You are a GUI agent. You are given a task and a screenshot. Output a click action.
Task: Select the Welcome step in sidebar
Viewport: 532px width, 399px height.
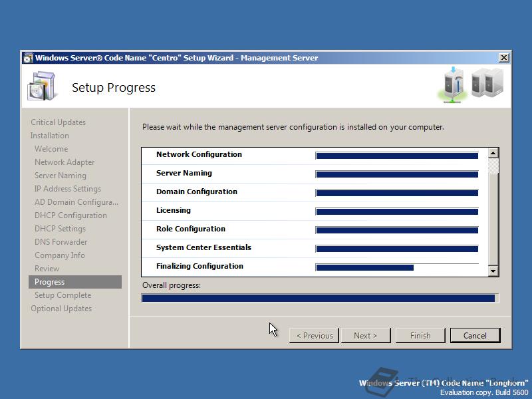(x=51, y=148)
